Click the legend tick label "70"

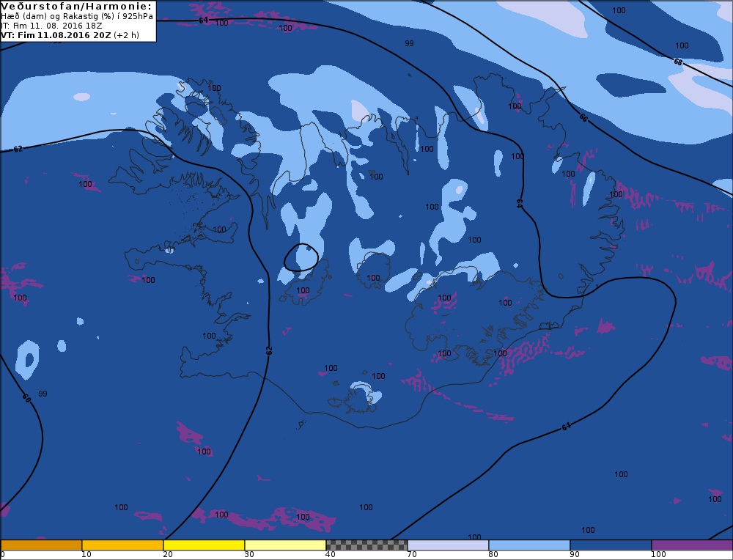click(412, 554)
